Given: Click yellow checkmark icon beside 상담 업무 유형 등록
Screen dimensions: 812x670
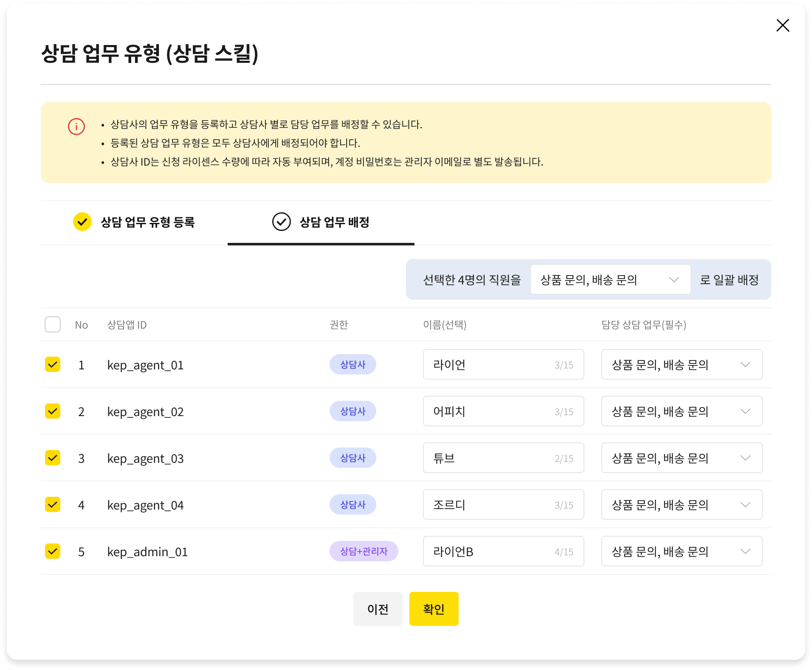Looking at the screenshot, I should (x=82, y=222).
